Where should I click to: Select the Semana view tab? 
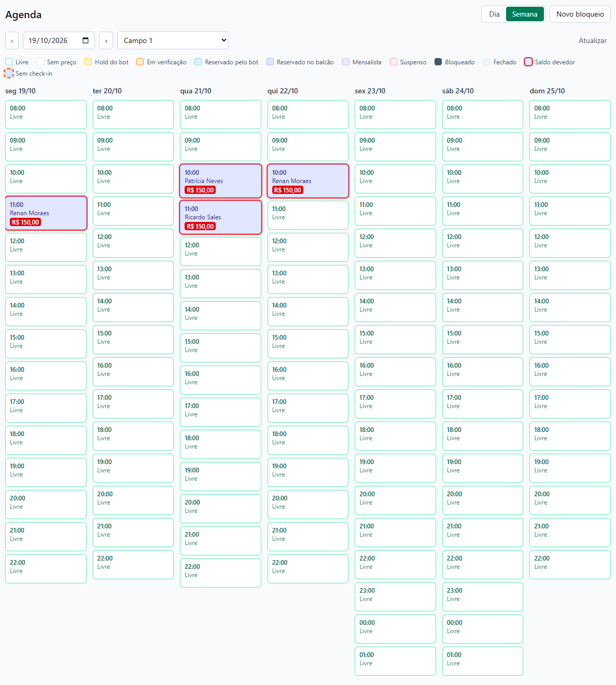(x=525, y=14)
